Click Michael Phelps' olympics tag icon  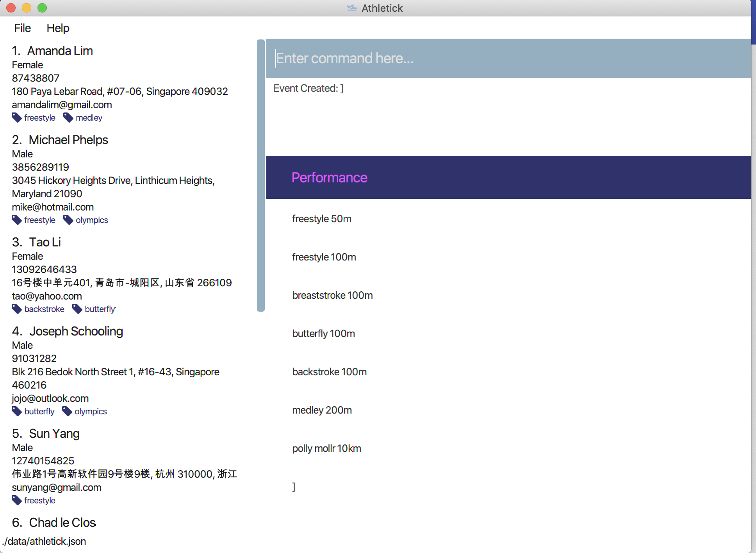[x=68, y=220]
